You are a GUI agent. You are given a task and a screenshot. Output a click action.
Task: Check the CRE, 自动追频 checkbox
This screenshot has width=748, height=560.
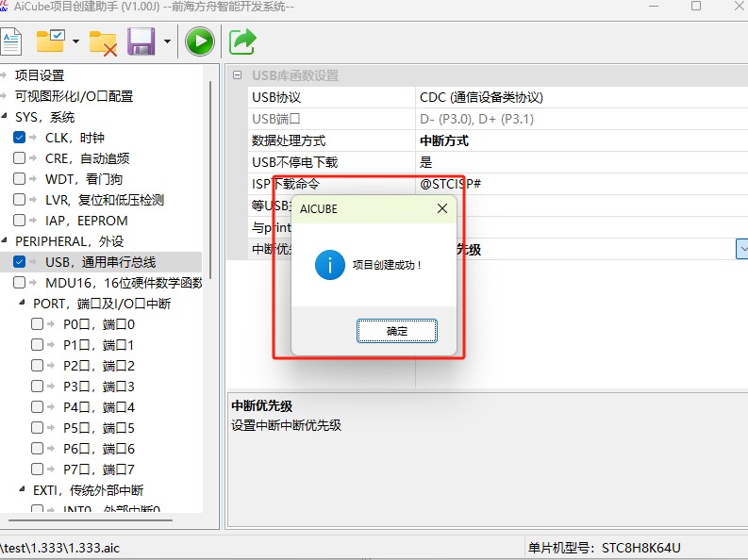pyautogui.click(x=19, y=157)
